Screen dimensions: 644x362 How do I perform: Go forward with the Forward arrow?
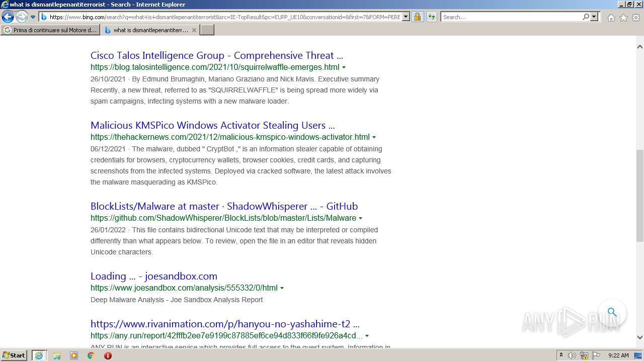click(22, 17)
